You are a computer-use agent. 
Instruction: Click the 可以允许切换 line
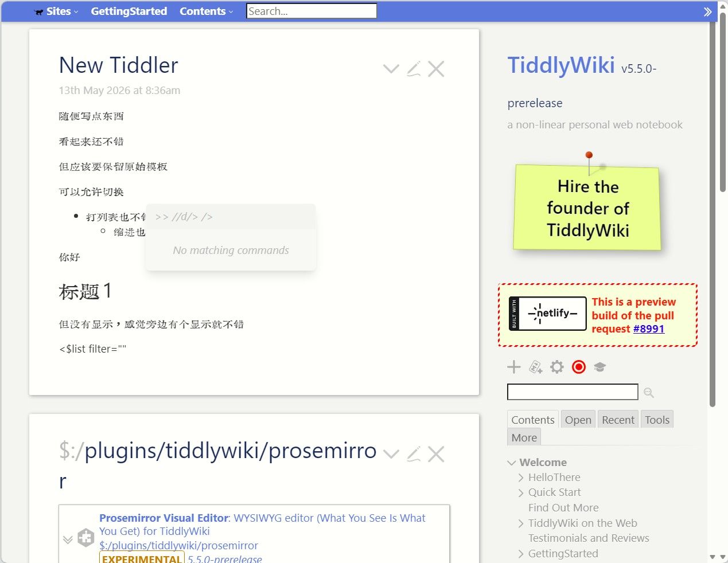tap(91, 191)
